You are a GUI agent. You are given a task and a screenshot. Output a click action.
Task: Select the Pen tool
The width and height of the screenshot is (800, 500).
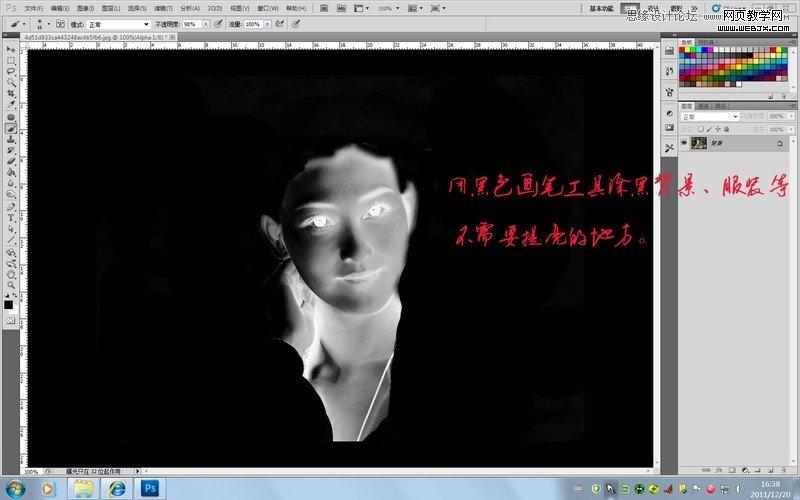click(x=10, y=206)
